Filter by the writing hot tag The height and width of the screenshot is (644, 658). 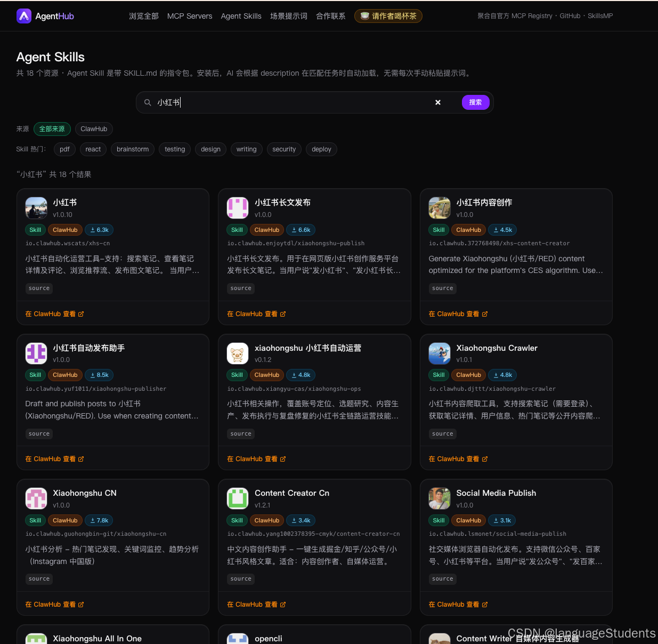247,149
